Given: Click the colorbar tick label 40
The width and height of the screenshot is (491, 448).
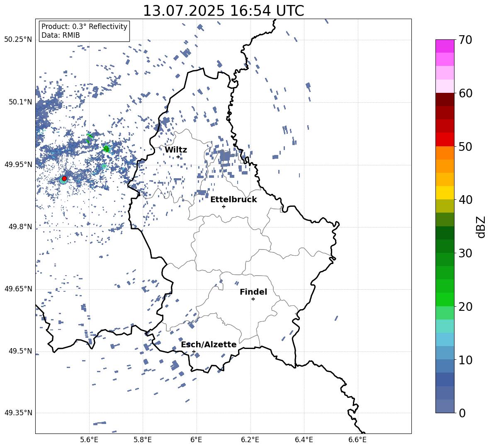Looking at the screenshot, I should (465, 200).
